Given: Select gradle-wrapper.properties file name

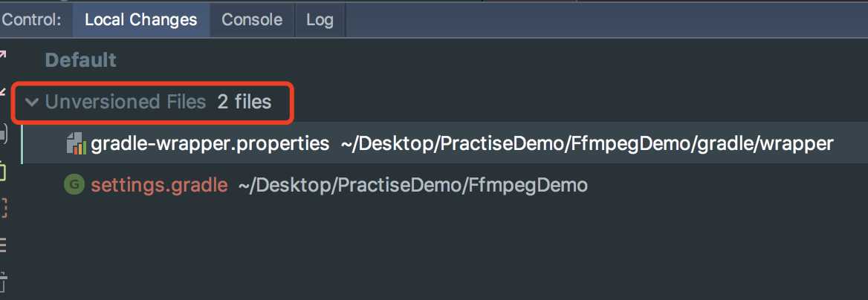Looking at the screenshot, I should pyautogui.click(x=210, y=144).
